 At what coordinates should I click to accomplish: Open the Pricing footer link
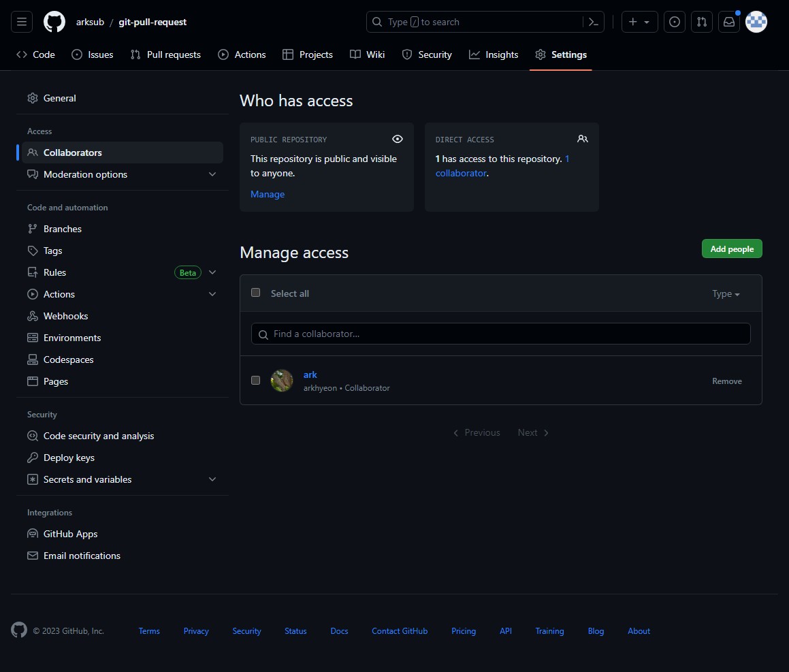coord(464,630)
